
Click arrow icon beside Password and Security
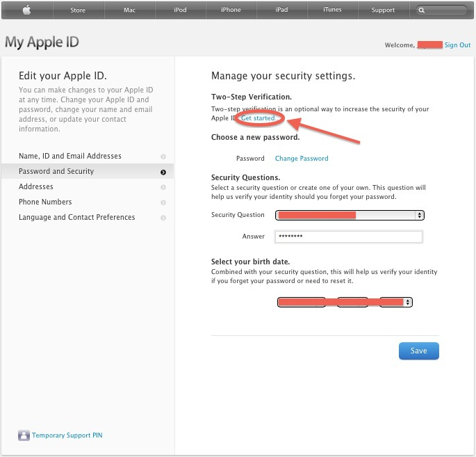[x=163, y=173]
